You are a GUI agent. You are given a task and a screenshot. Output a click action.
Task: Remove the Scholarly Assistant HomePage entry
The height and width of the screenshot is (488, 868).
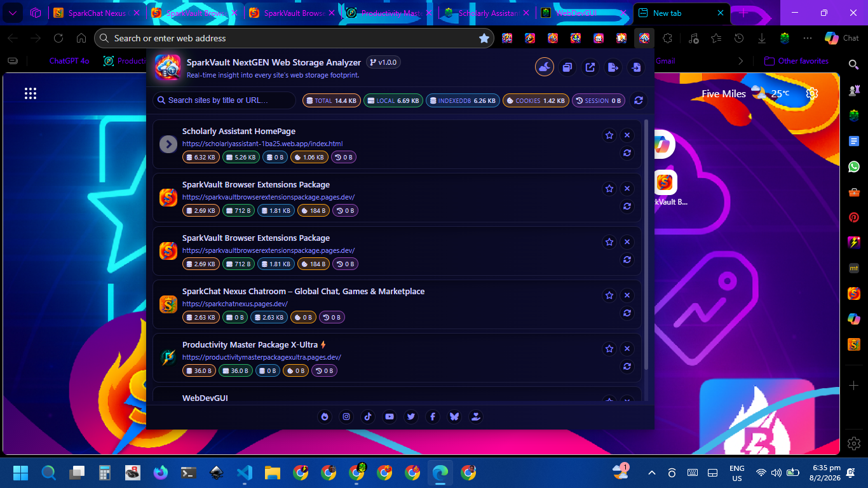tap(627, 135)
